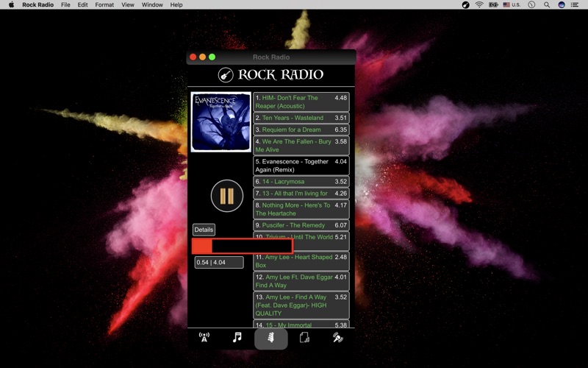Click the Evanescence album cover art

point(221,122)
